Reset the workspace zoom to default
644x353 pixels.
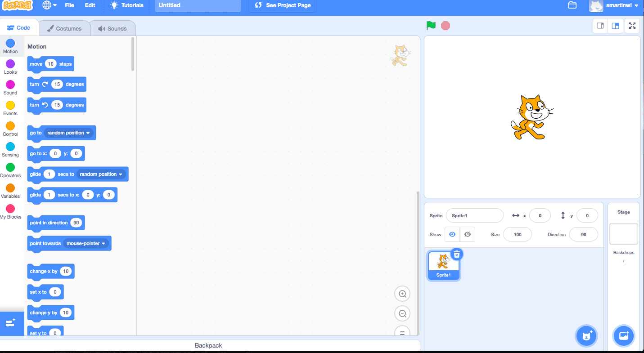pos(402,331)
